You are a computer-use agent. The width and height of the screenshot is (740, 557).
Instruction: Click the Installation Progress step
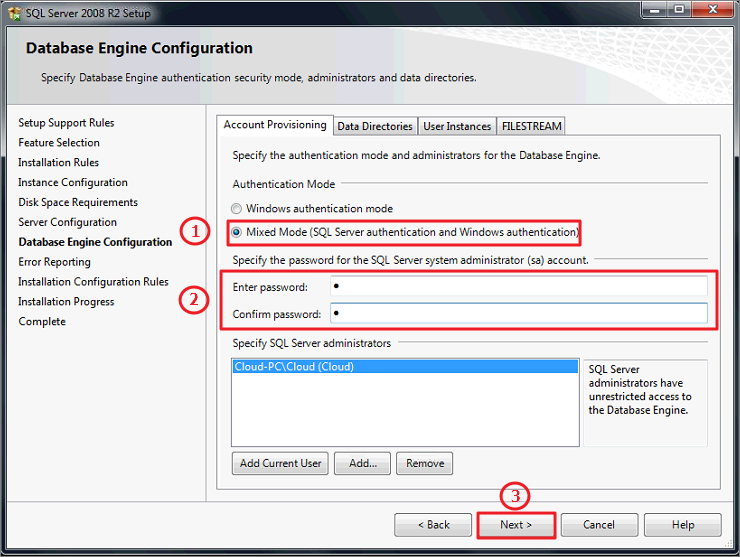pyautogui.click(x=66, y=301)
